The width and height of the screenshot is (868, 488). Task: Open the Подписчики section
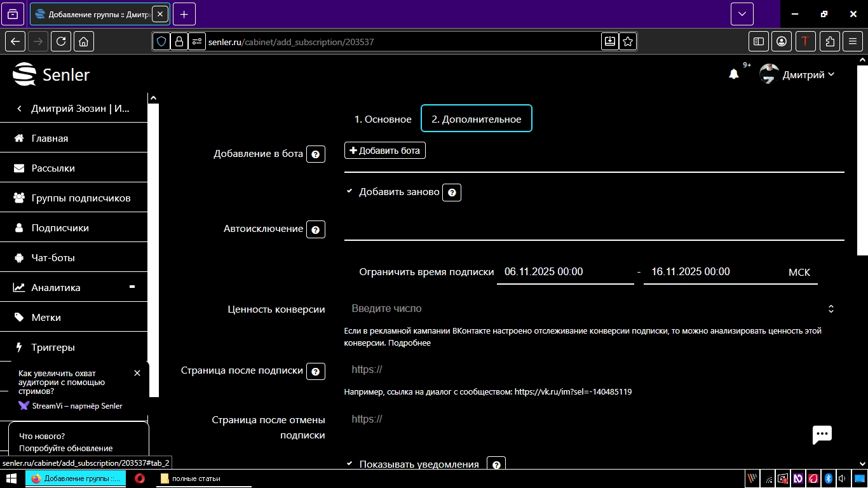pos(60,227)
